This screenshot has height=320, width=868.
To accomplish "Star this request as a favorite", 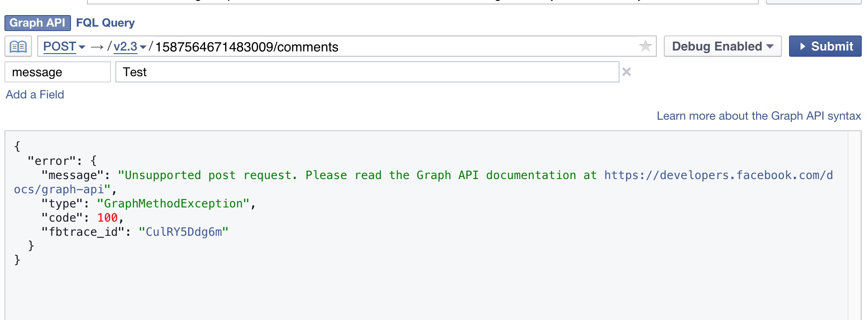I will (x=645, y=46).
